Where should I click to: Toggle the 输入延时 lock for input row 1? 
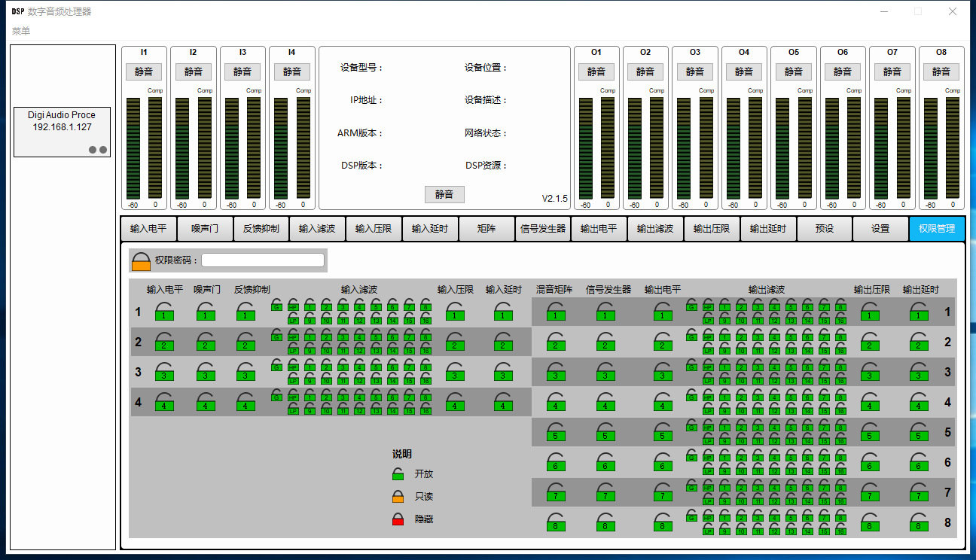pyautogui.click(x=504, y=312)
